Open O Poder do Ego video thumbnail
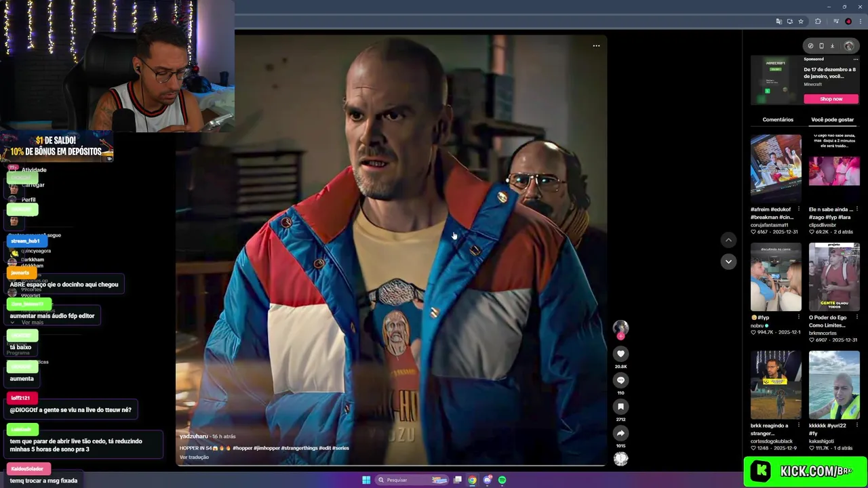This screenshot has height=488, width=868. point(834,277)
